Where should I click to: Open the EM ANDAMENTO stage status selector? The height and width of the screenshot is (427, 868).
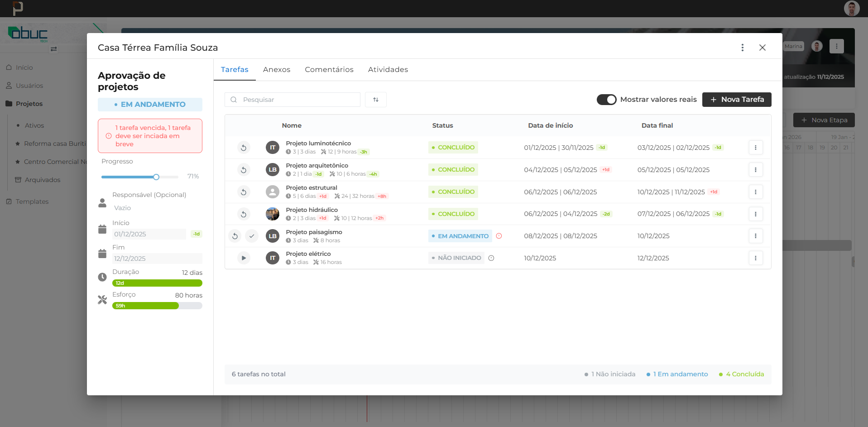coord(150,105)
